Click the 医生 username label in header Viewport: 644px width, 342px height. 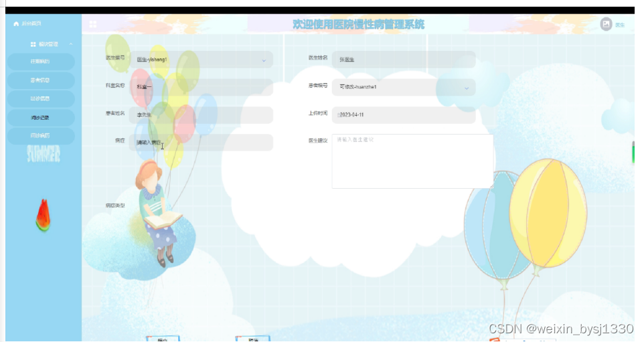coord(620,25)
